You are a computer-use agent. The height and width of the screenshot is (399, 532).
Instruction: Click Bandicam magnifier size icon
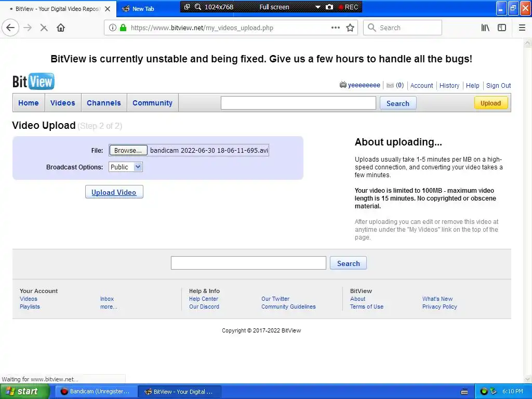tap(198, 7)
